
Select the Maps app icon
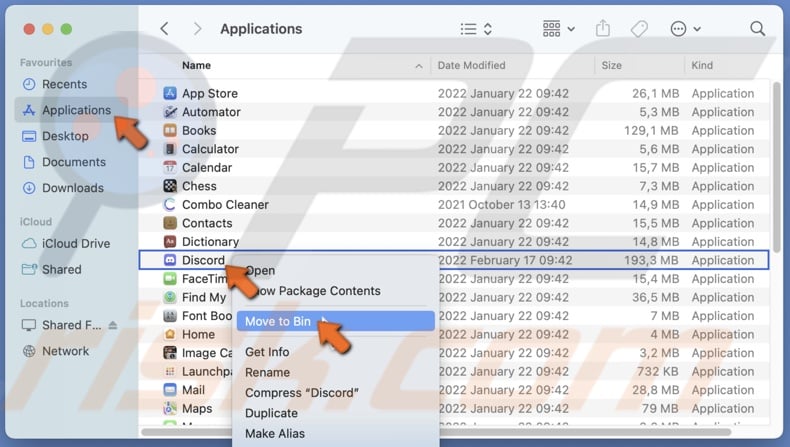[x=170, y=409]
